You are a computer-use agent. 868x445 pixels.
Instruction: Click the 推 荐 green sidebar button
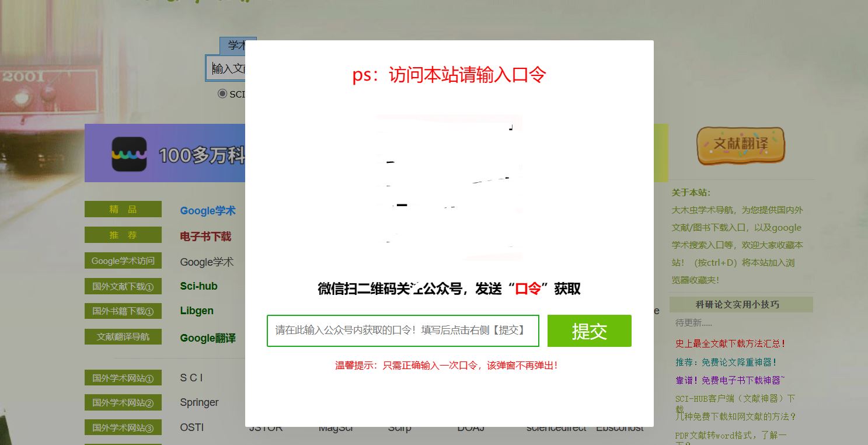(123, 235)
